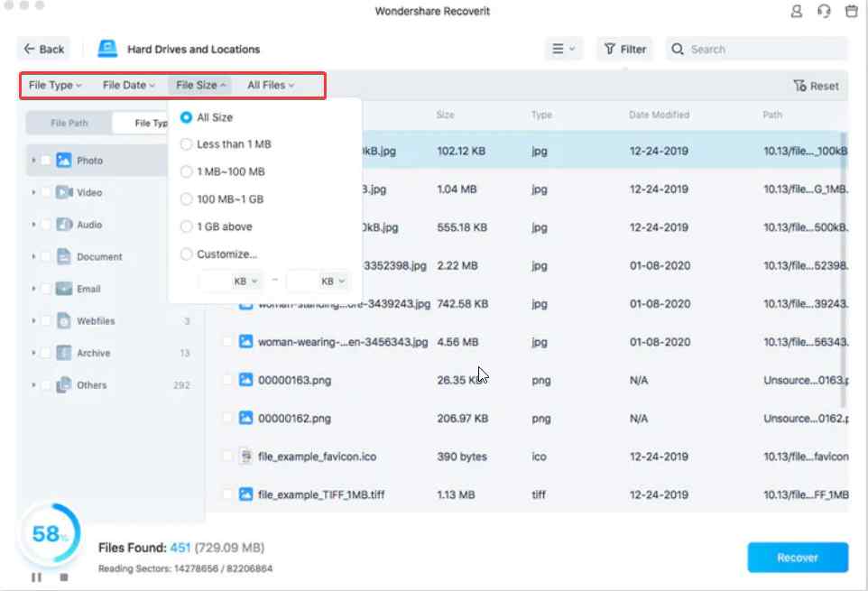Expand the File Type filter dropdown
The height and width of the screenshot is (591, 868).
(55, 86)
